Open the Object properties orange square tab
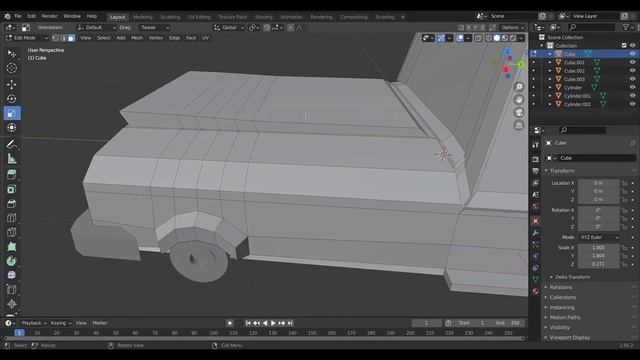Screen dimensions: 640x360 coord(536,221)
